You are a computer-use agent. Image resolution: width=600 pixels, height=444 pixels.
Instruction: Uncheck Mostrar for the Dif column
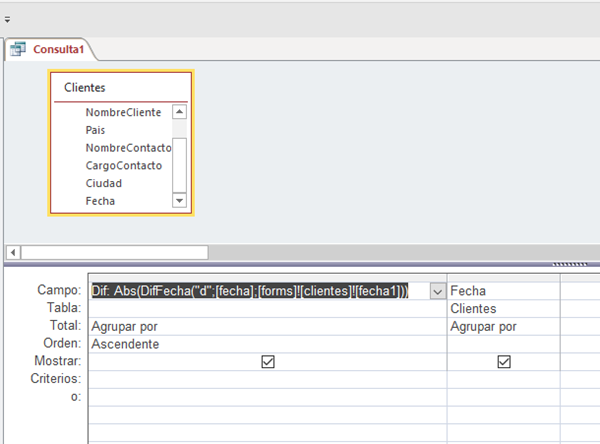pyautogui.click(x=267, y=362)
